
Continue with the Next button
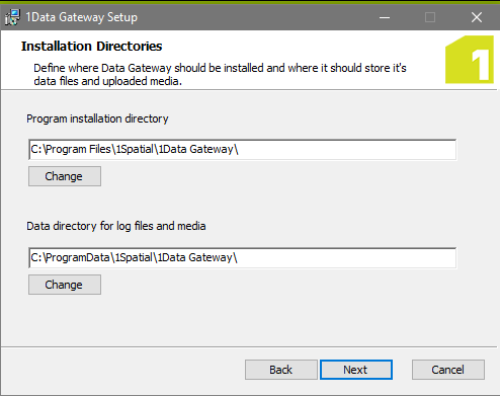pyautogui.click(x=356, y=370)
